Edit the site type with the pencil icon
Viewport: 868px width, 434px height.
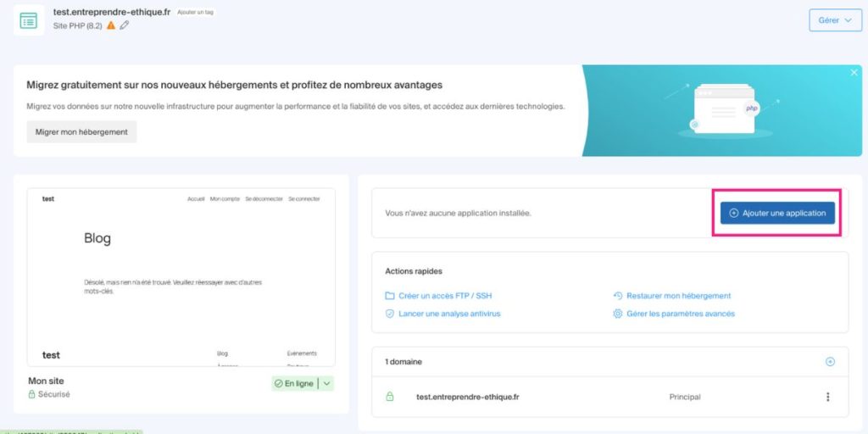point(125,25)
